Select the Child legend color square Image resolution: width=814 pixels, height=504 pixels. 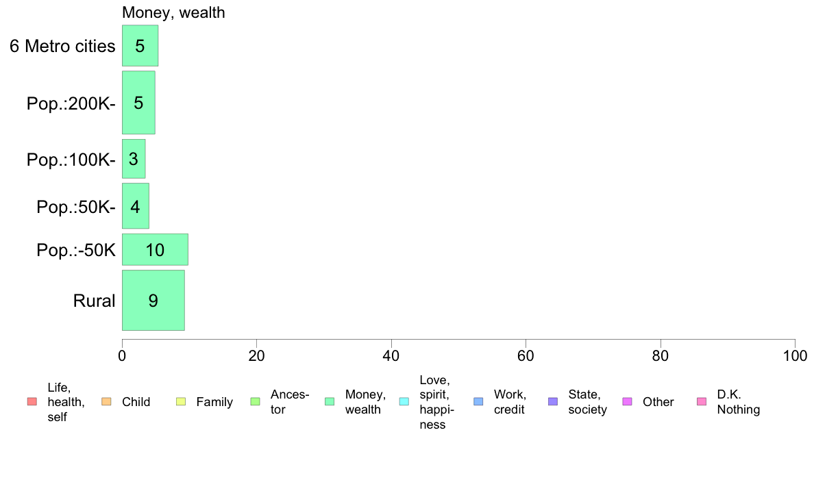pyautogui.click(x=106, y=402)
